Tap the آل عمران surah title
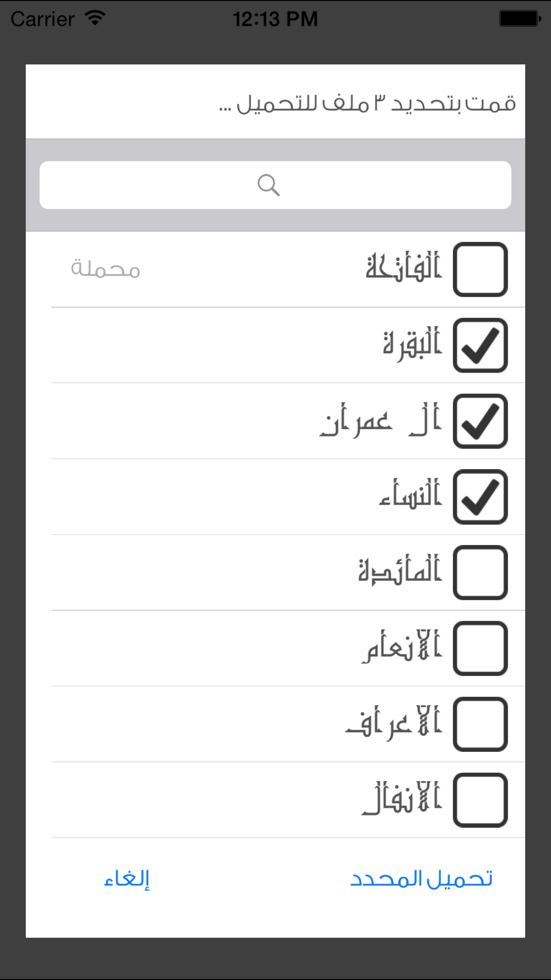 point(381,421)
